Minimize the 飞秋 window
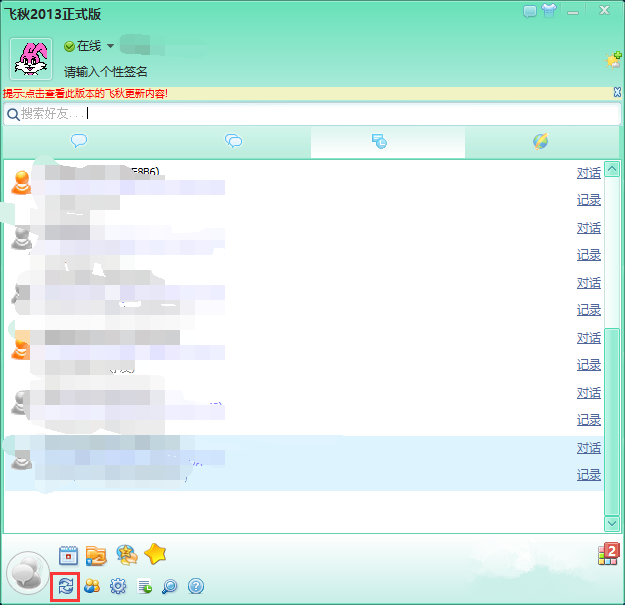Screen dimensions: 625x605 click(x=573, y=12)
